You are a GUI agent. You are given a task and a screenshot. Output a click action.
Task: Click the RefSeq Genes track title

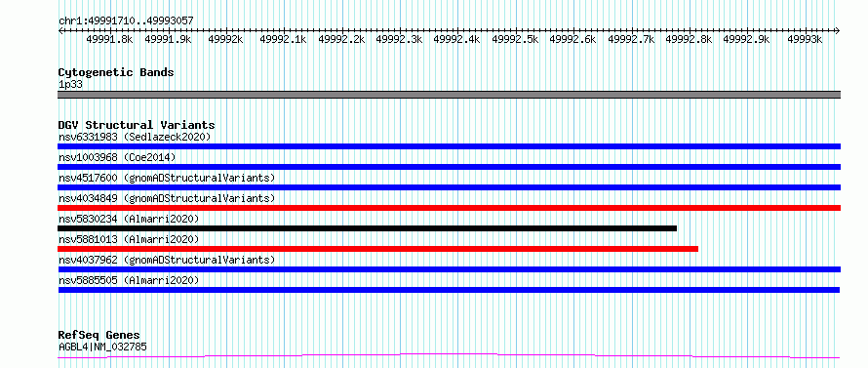click(x=99, y=336)
